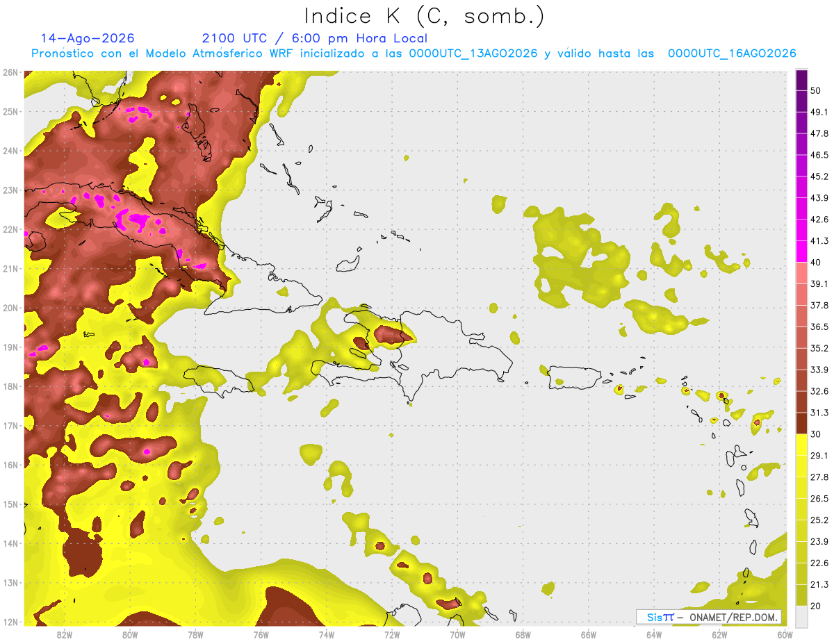
Task: Click the color bar value 33.9
Action: [819, 370]
